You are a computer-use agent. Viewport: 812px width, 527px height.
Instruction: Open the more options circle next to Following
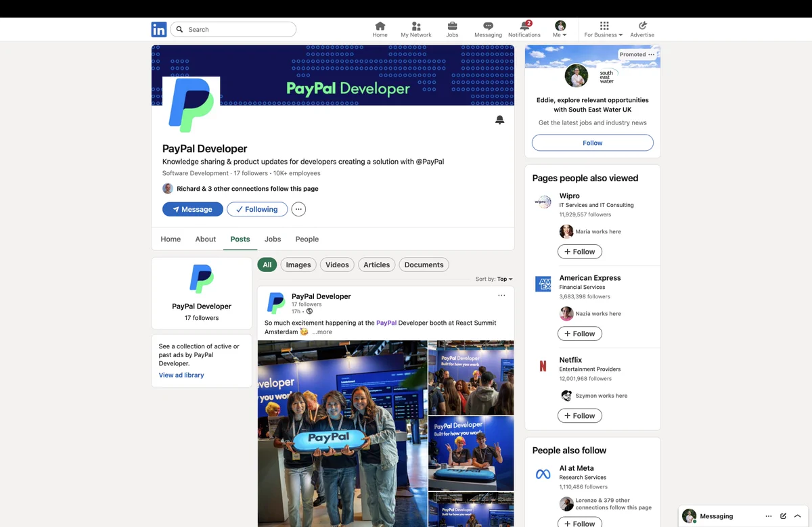(x=298, y=209)
